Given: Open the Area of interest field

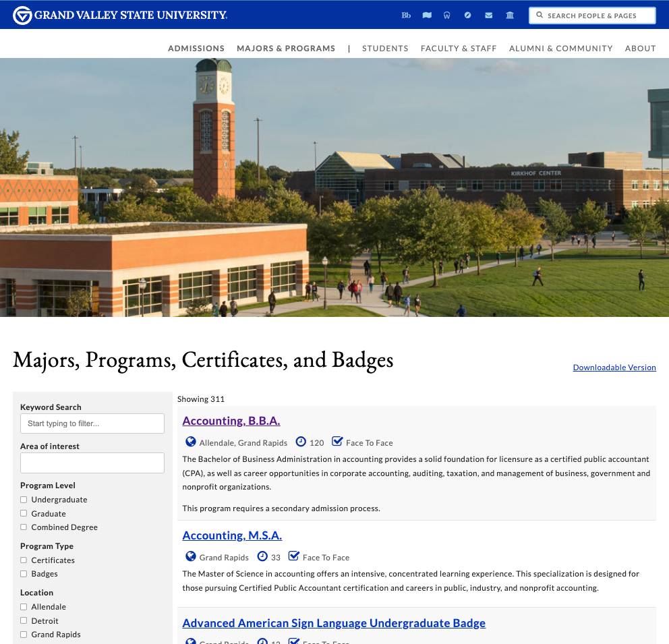Looking at the screenshot, I should pyautogui.click(x=92, y=463).
